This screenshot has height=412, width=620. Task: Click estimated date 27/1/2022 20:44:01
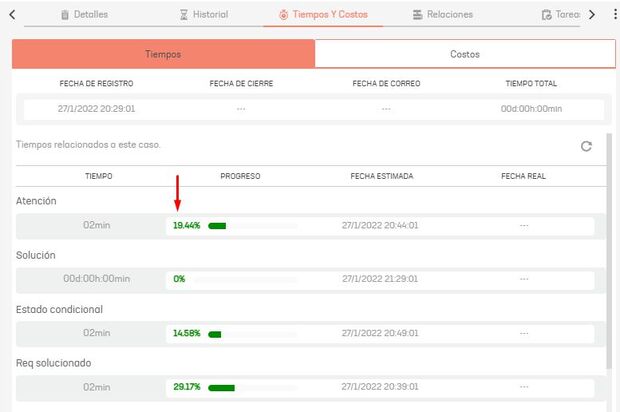pos(380,225)
